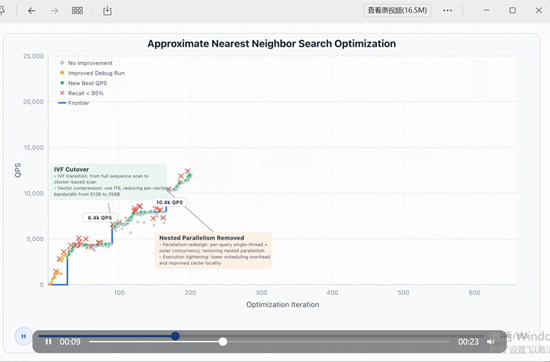
Task: Pause video with round blue button
Action: click(x=24, y=336)
